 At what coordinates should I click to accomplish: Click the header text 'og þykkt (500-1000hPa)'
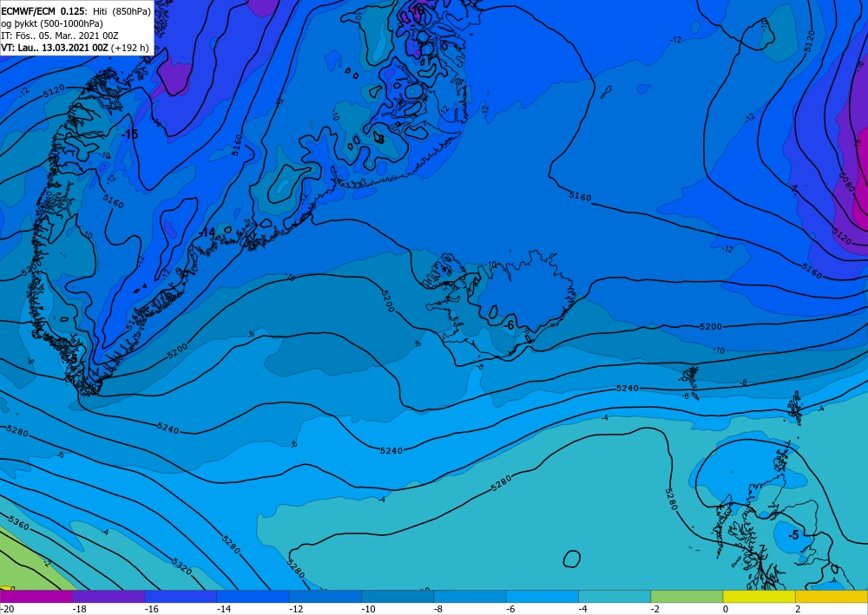52,23
